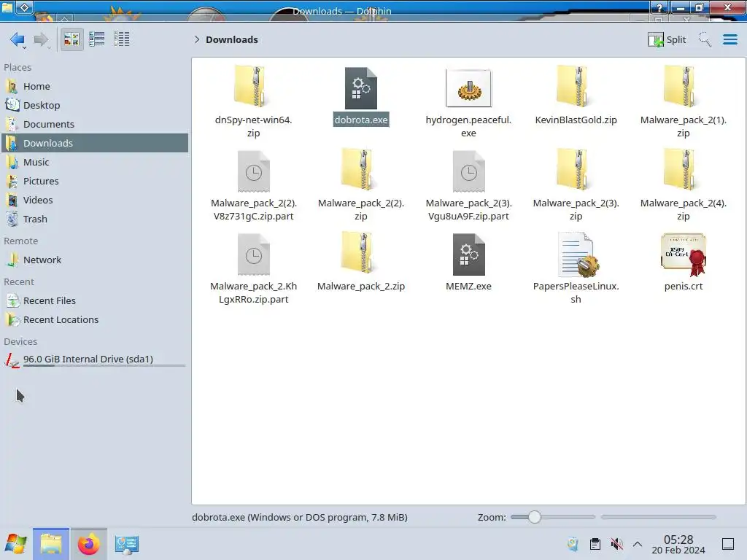Click the greyed Forward arrow
The image size is (747, 560).
coord(41,39)
